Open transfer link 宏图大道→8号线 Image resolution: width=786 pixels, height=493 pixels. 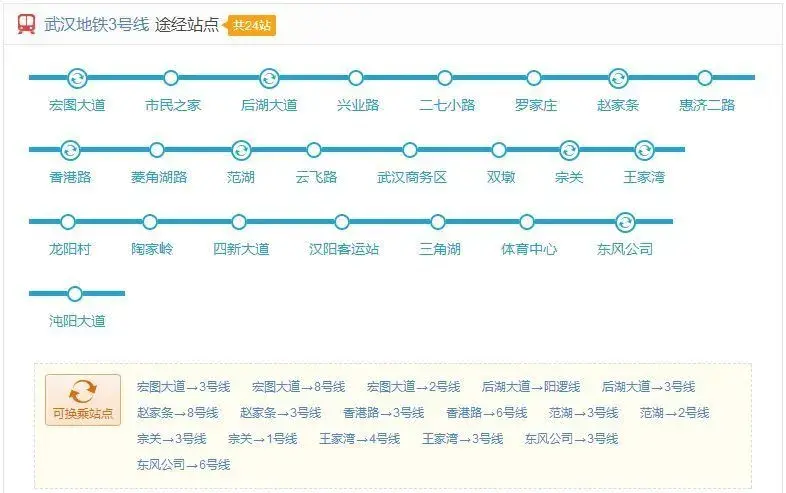[298, 387]
